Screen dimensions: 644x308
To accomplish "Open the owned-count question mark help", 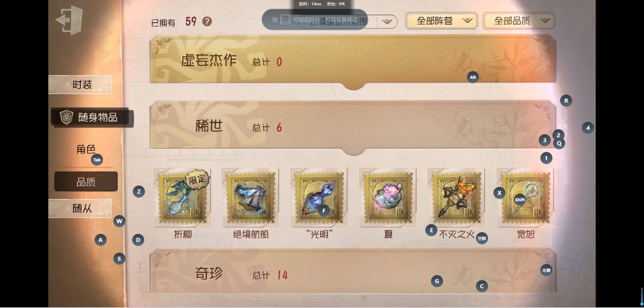I will click(x=207, y=22).
